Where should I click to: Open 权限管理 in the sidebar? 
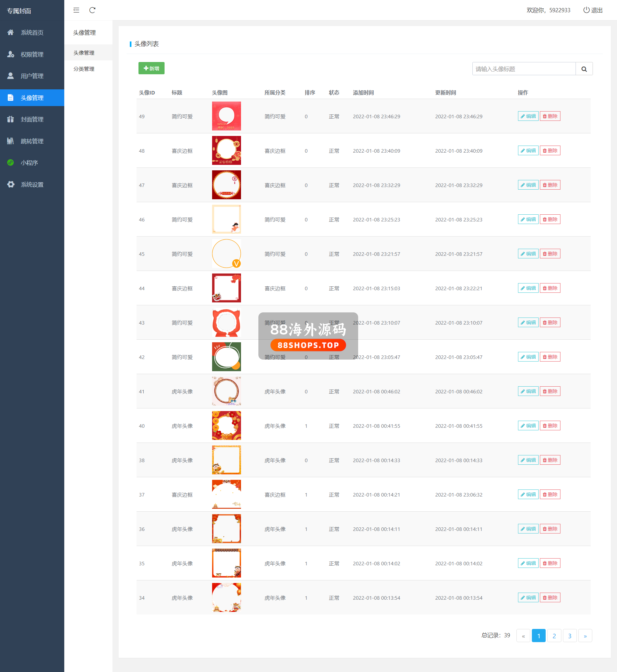point(32,54)
